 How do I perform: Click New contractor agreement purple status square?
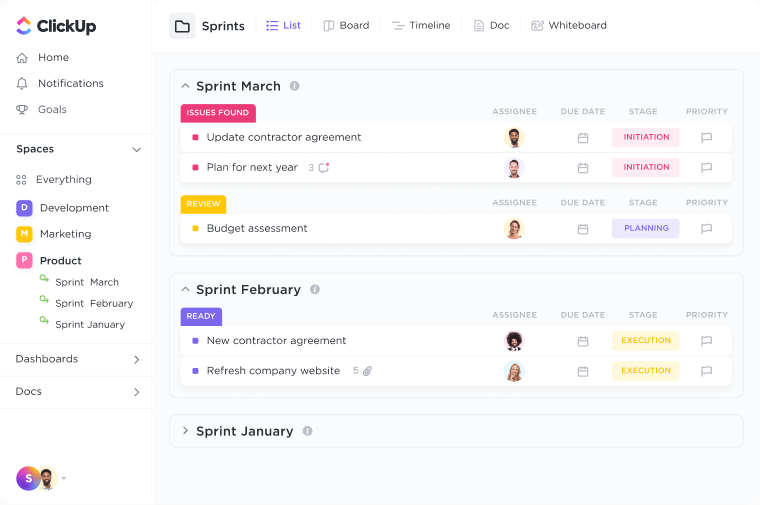[x=195, y=341]
